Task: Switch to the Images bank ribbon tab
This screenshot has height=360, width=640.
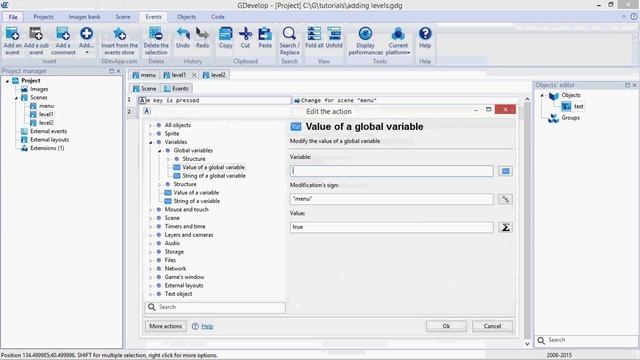Action: (x=84, y=17)
